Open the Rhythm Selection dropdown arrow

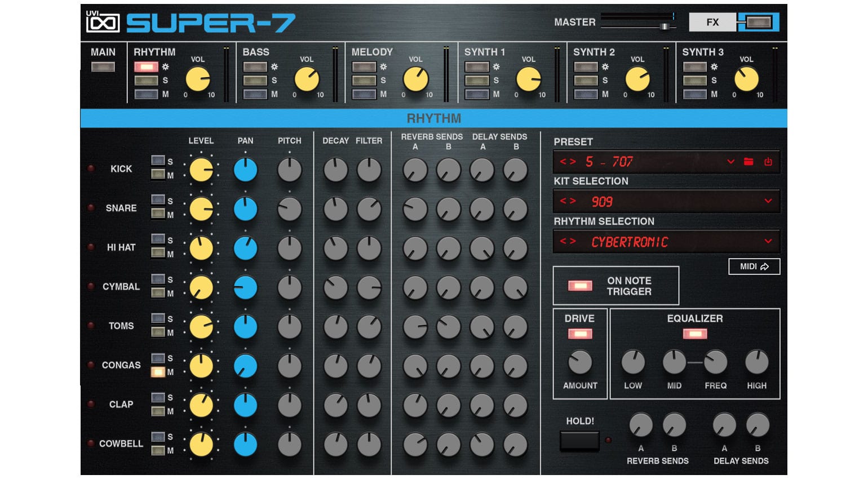(768, 241)
